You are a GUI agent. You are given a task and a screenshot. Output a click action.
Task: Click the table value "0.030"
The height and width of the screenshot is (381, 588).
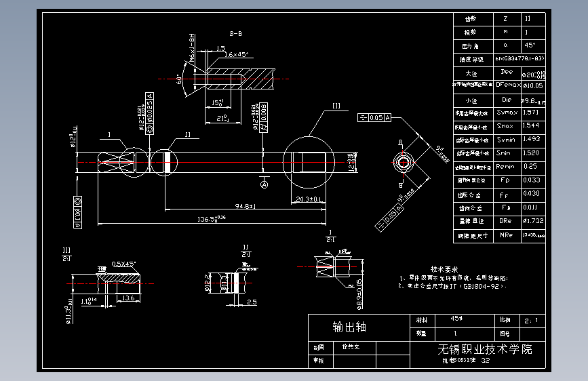(532, 193)
